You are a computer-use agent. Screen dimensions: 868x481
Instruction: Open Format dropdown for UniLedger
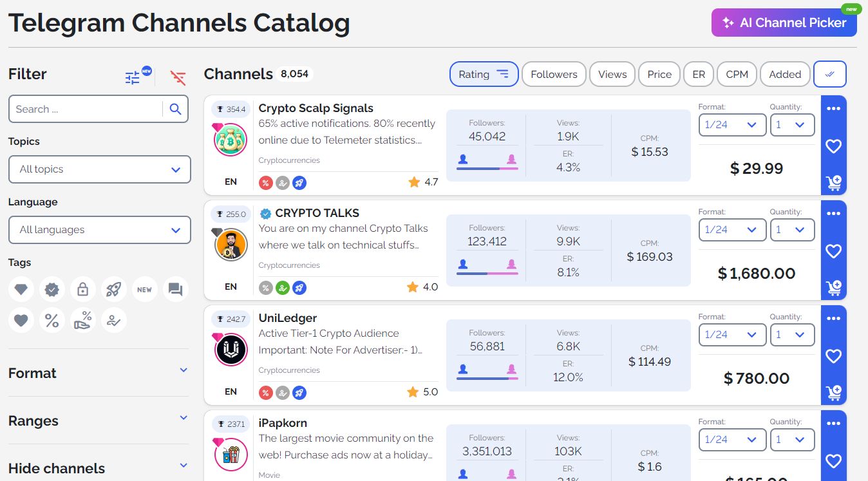click(732, 335)
